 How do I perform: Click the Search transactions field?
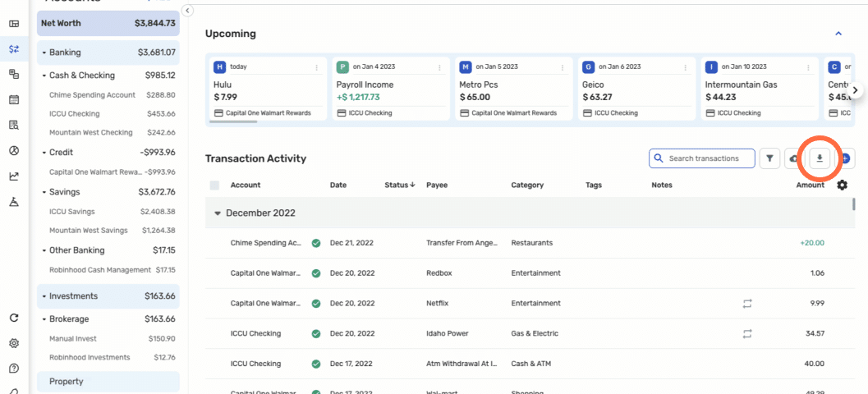pyautogui.click(x=702, y=158)
